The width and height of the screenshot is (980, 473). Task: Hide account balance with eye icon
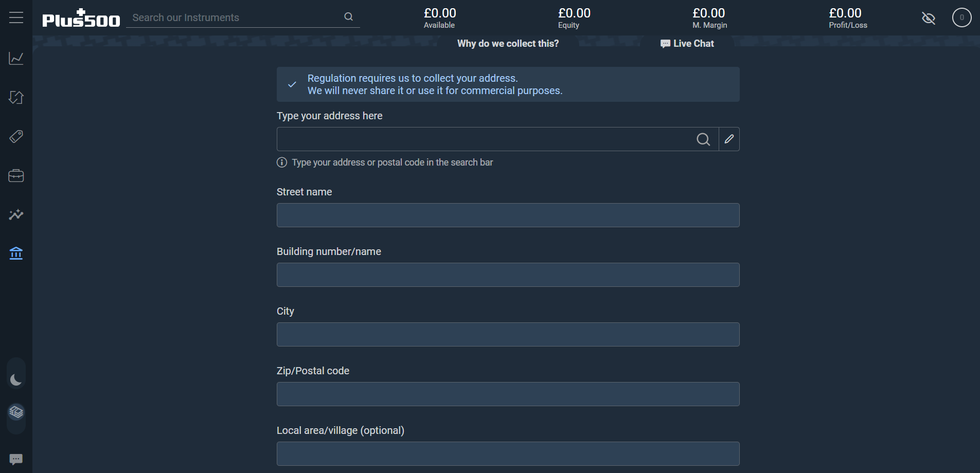click(x=929, y=19)
